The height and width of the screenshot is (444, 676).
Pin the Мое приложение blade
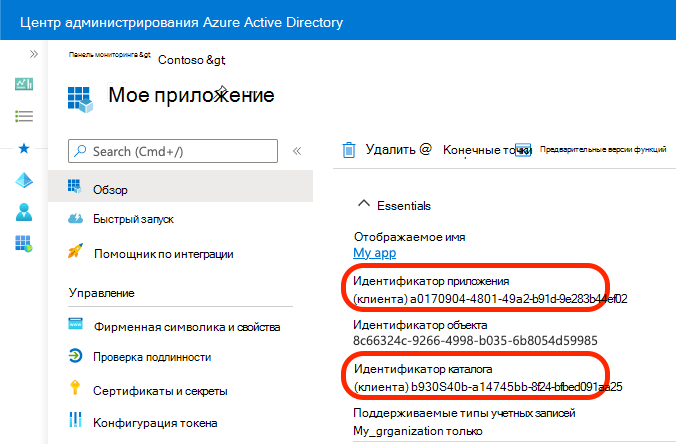(221, 90)
